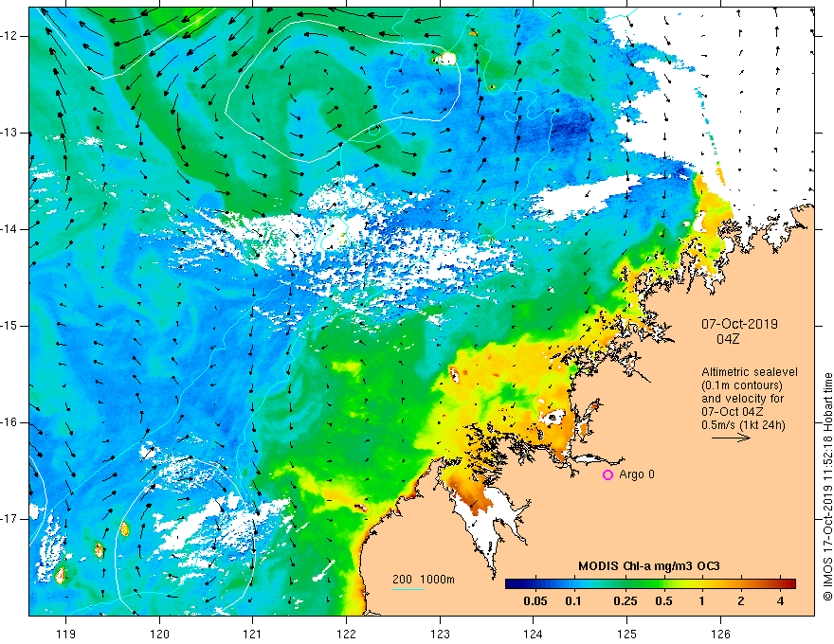Click the dark red end of color bar
Screen dimensions: 834x644
(x=790, y=584)
